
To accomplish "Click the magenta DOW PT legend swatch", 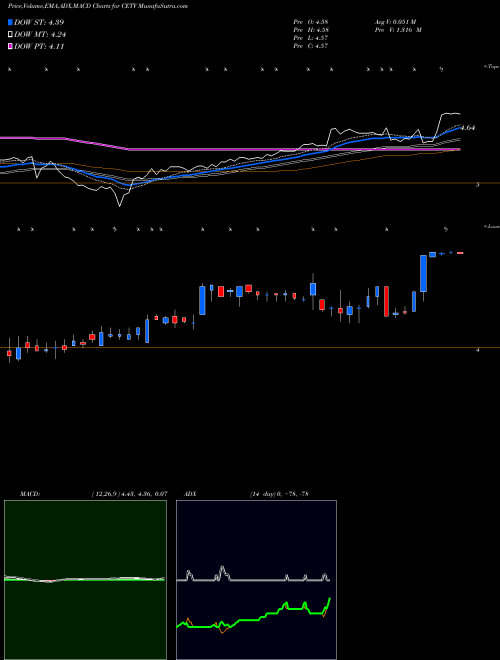I will [x=11, y=47].
